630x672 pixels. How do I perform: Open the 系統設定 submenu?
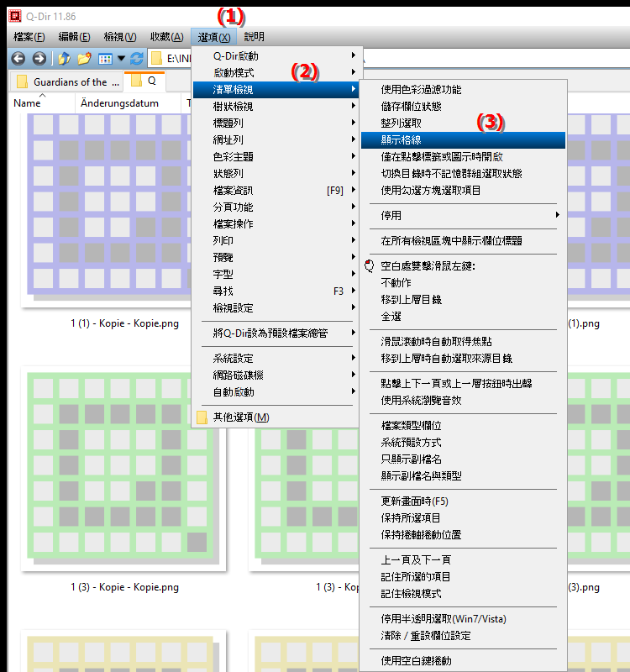(276, 359)
